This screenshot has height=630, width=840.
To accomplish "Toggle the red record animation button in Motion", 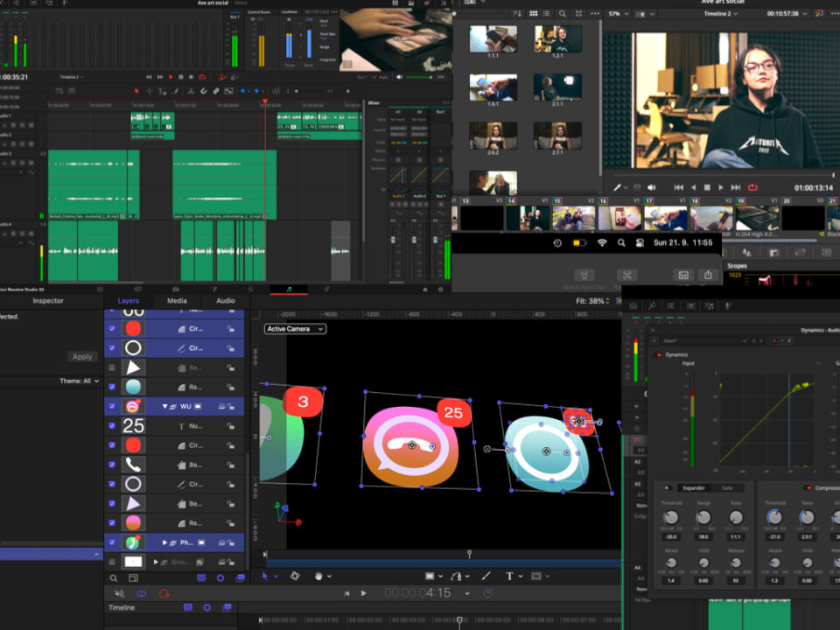I will (164, 593).
